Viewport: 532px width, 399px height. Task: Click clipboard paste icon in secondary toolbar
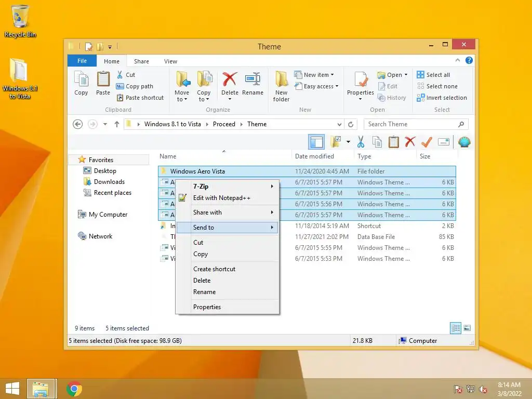click(x=394, y=142)
